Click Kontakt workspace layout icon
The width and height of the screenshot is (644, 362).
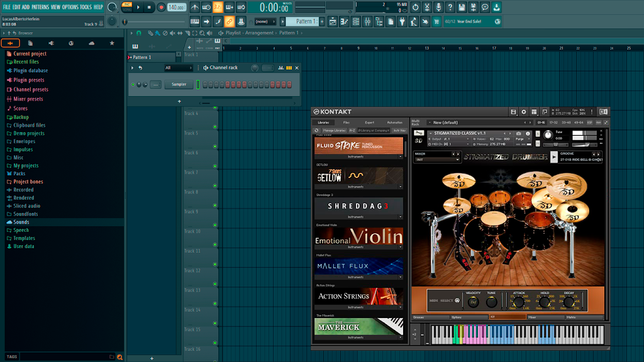(534, 112)
